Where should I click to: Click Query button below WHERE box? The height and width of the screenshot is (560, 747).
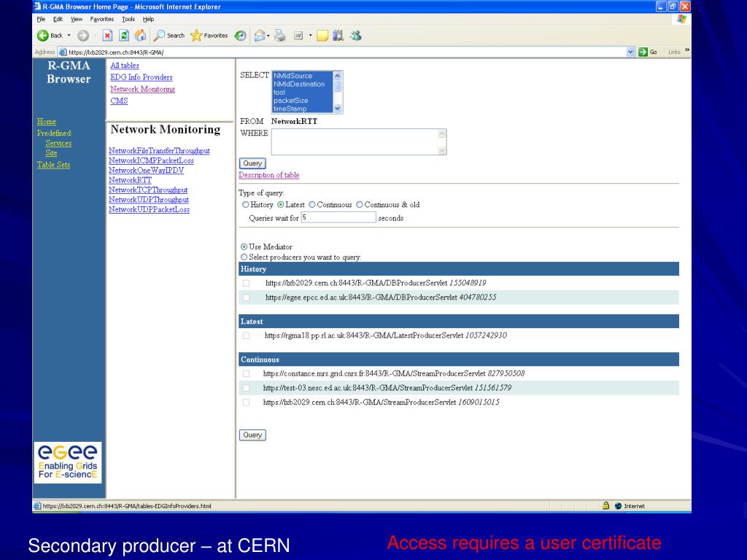[252, 163]
